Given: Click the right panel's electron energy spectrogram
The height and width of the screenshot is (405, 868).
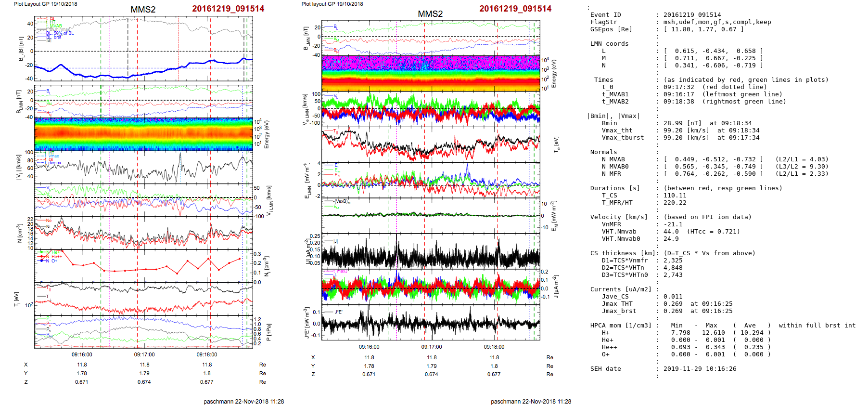Looking at the screenshot, I should coord(430,73).
